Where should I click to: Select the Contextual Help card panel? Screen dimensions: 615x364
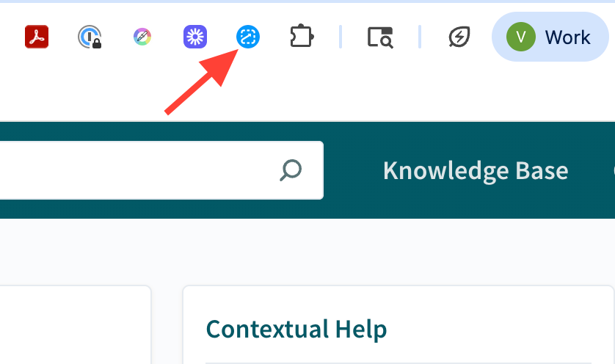coord(399,325)
